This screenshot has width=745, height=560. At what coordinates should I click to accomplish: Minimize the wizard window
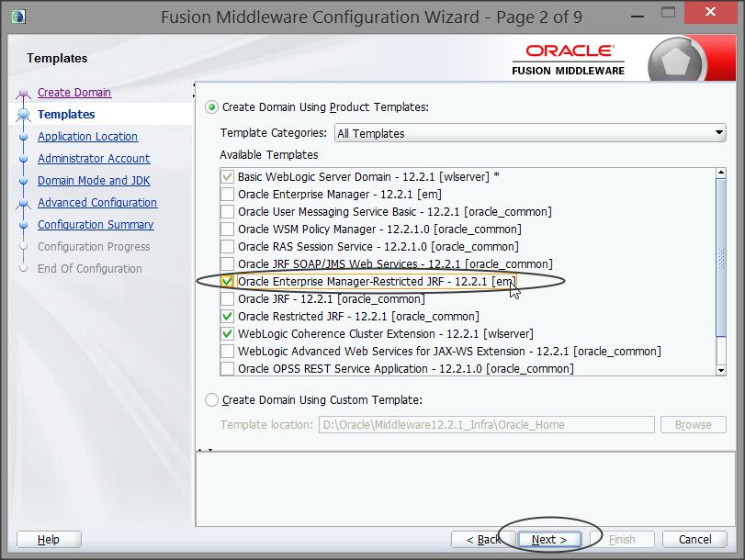638,17
